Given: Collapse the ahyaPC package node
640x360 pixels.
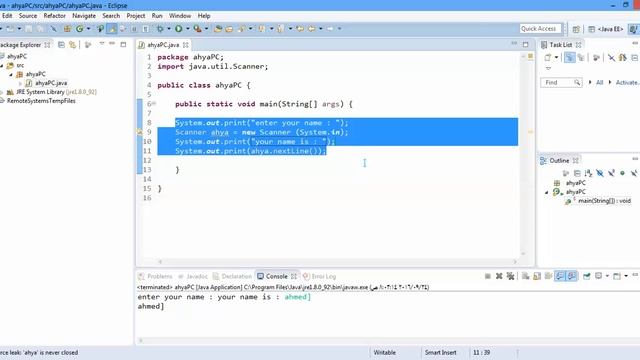Looking at the screenshot, I should click(x=11, y=74).
